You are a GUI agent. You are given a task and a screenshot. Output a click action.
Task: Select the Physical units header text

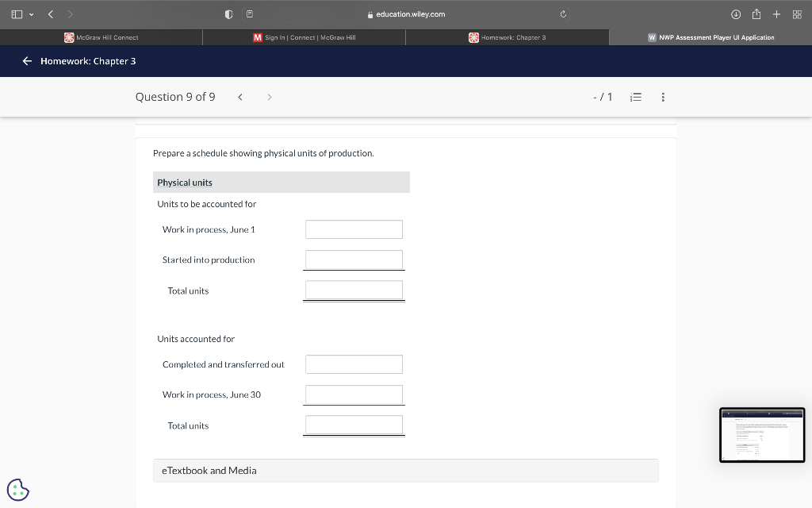pyautogui.click(x=185, y=183)
